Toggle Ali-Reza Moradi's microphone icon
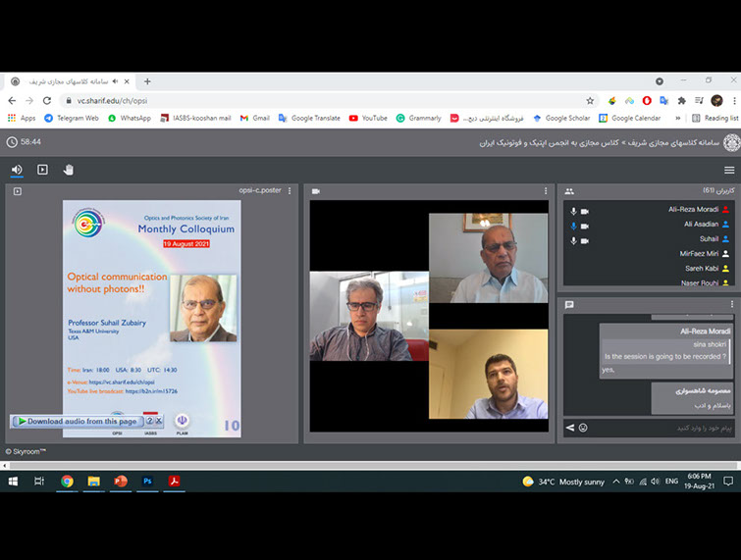The height and width of the screenshot is (560, 741). (573, 211)
